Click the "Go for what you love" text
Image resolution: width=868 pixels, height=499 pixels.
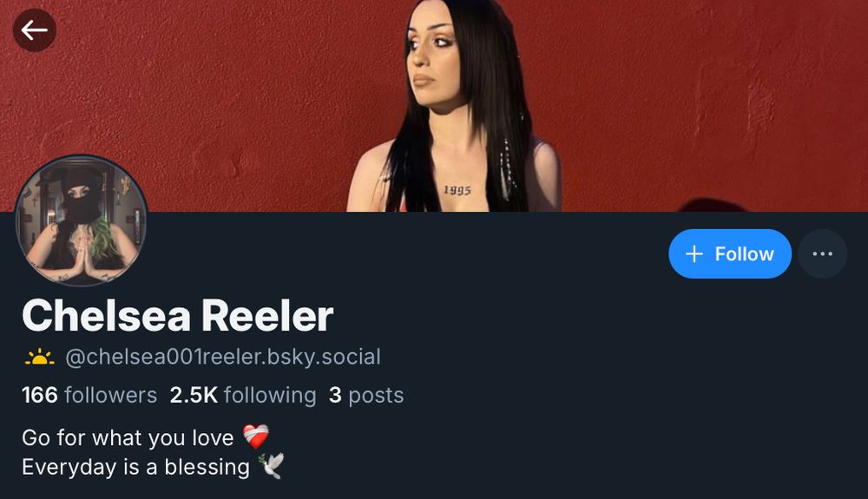(x=128, y=437)
